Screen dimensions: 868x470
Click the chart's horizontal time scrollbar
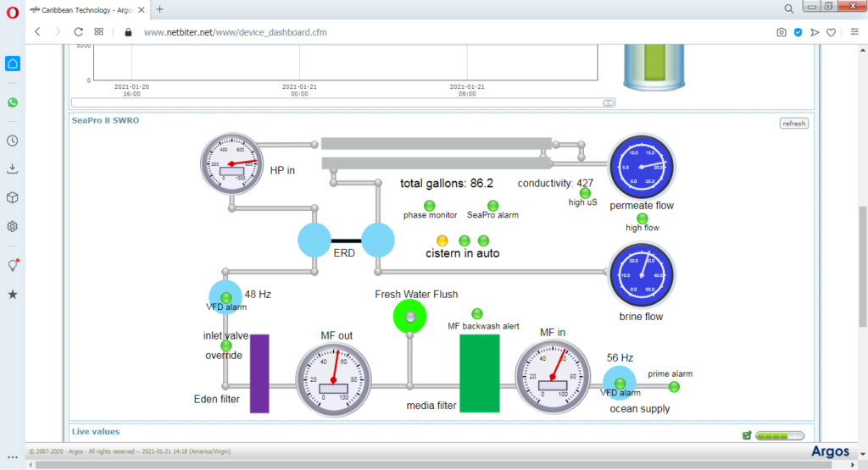tap(348, 102)
